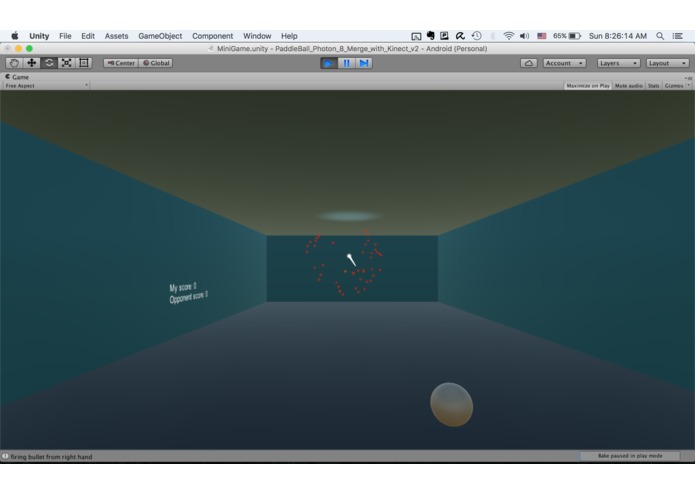The height and width of the screenshot is (494, 695).
Task: Open the Account dropdown
Action: [x=564, y=63]
